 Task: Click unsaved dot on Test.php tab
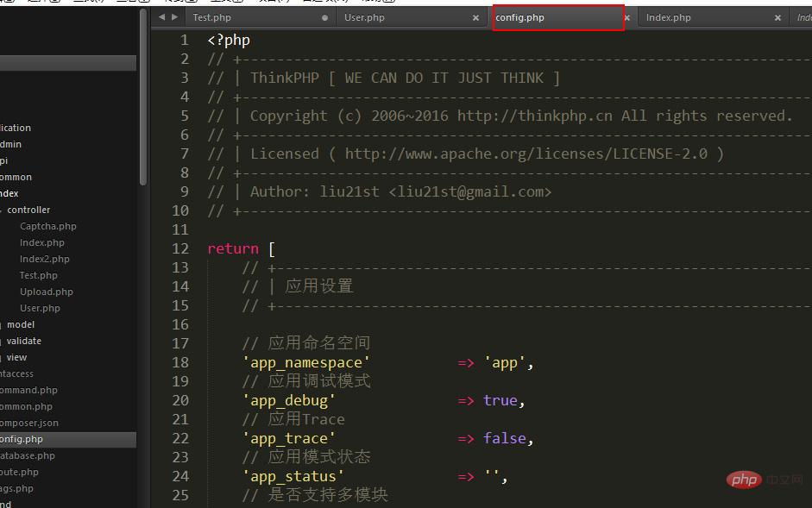coord(324,17)
